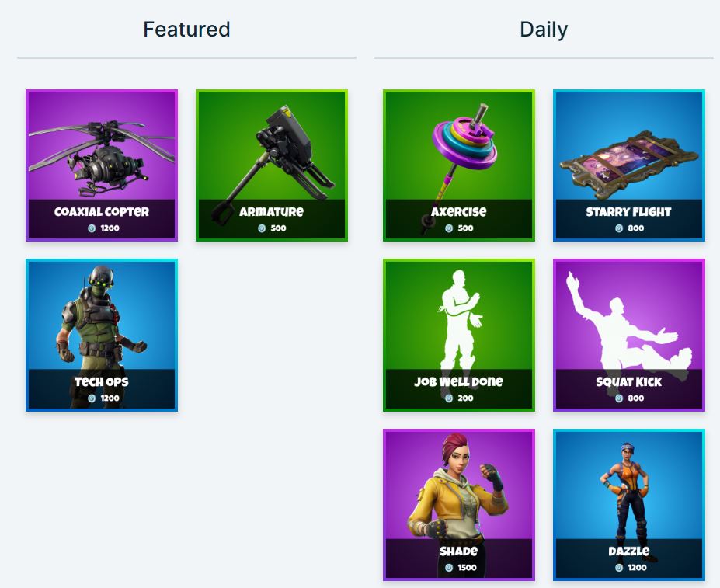Open the Dazzle outfit item
This screenshot has width=720, height=588.
click(629, 505)
